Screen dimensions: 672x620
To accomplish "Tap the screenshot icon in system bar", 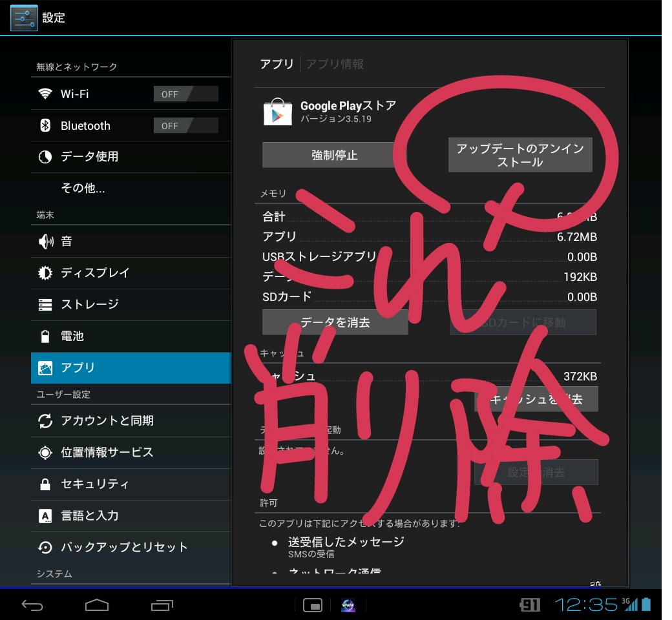I will [x=313, y=605].
